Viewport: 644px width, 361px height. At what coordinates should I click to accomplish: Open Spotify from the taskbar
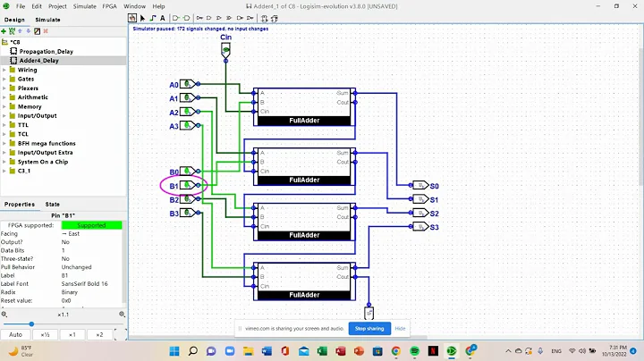coord(415,351)
